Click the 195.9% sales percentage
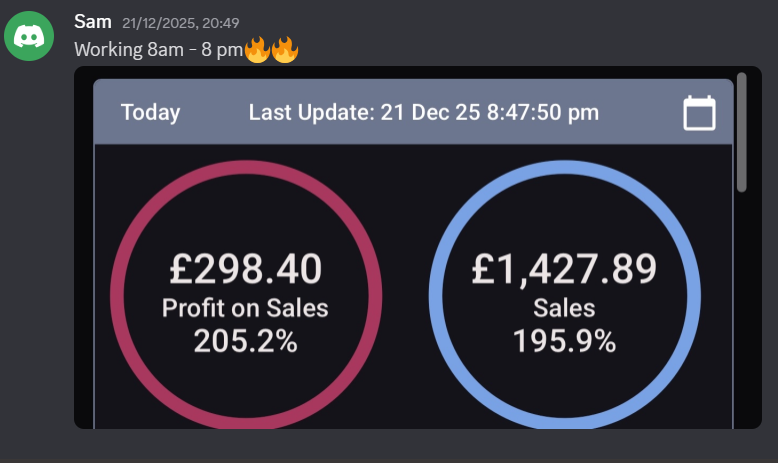 tap(564, 342)
